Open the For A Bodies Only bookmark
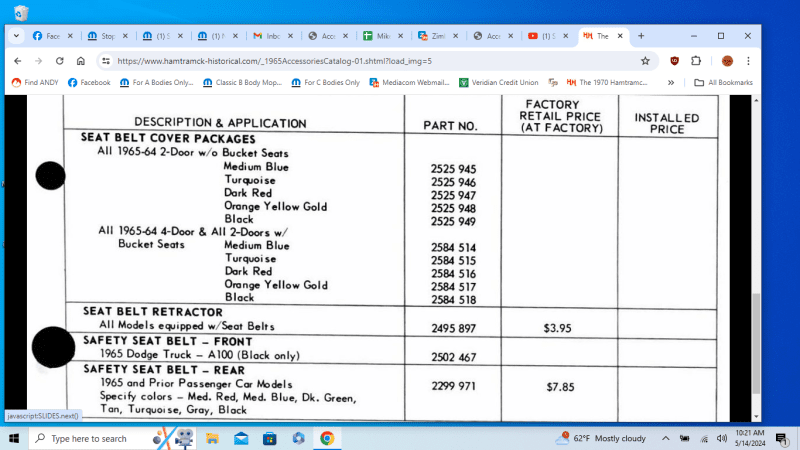 156,83
